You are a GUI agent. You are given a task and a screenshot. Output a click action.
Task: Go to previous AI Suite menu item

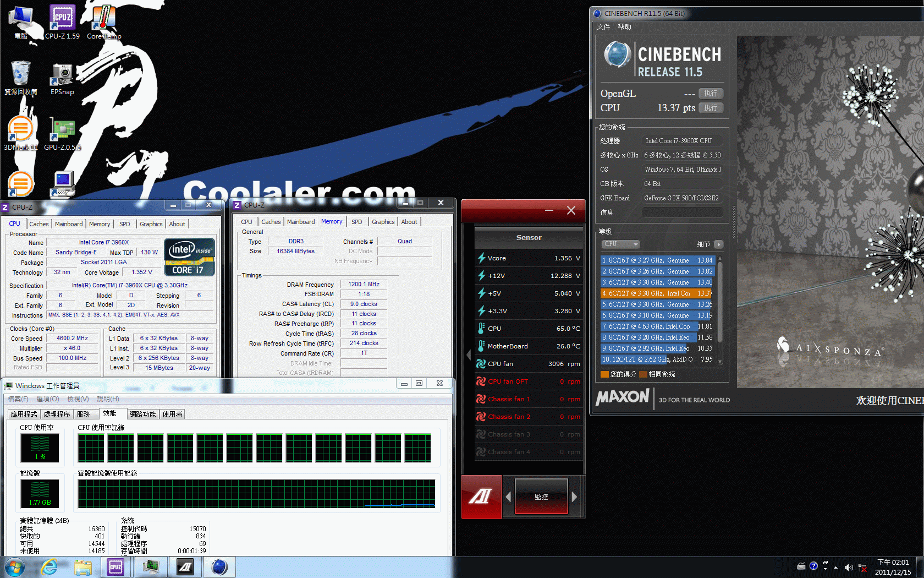[508, 497]
